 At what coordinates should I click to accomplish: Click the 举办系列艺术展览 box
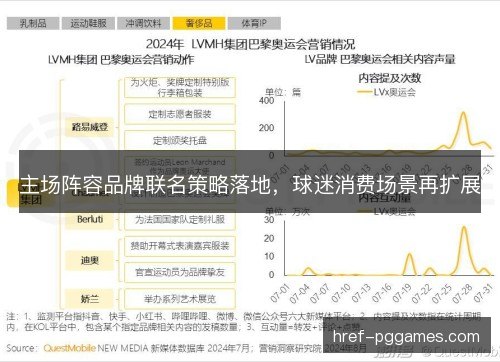click(x=180, y=299)
